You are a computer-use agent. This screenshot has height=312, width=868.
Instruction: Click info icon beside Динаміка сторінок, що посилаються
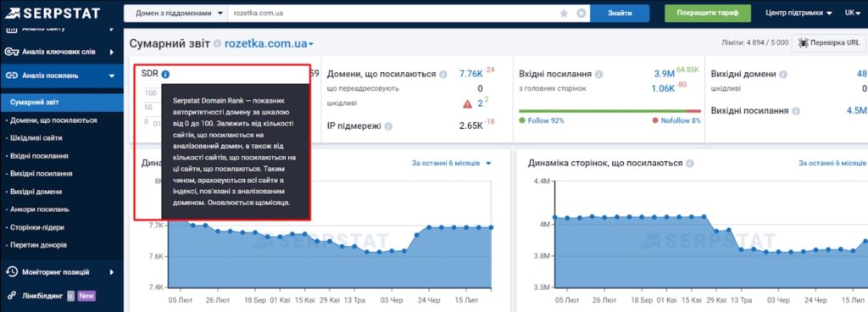tap(690, 164)
